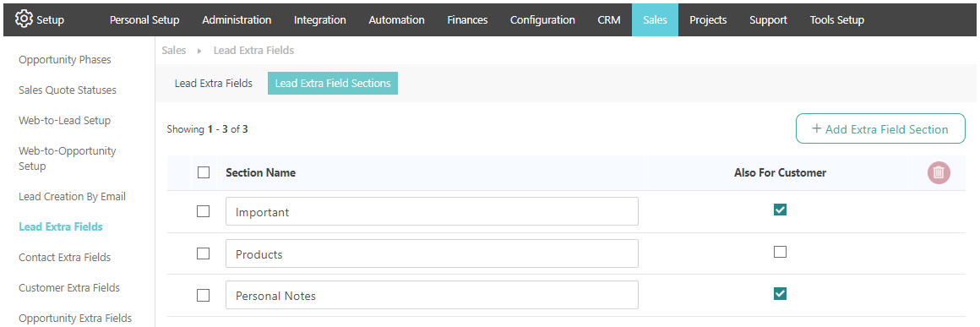Open Web-to-Lead Setup in the sidebar
The width and height of the screenshot is (980, 327).
tap(65, 120)
